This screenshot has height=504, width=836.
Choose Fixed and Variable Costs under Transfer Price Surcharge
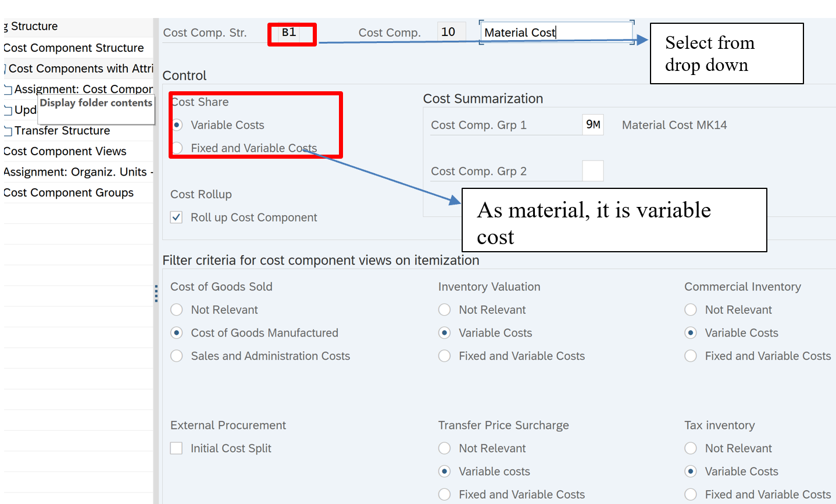[x=445, y=494]
